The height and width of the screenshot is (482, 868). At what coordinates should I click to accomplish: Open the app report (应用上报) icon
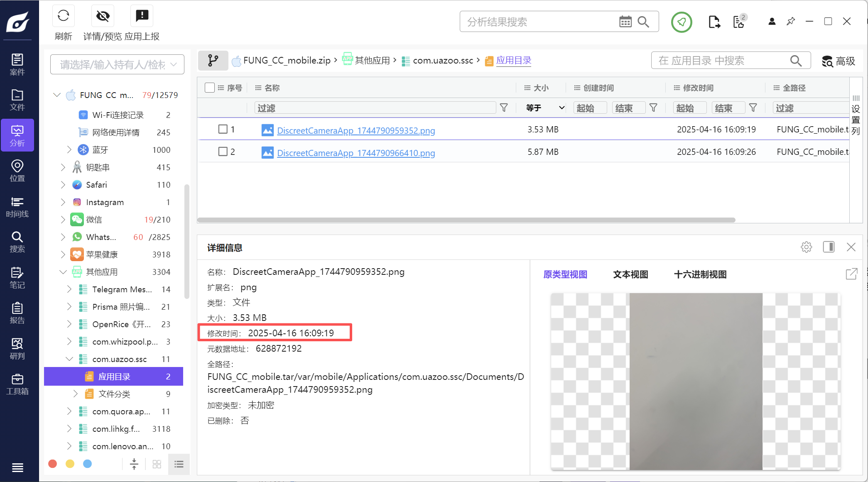[x=142, y=16]
